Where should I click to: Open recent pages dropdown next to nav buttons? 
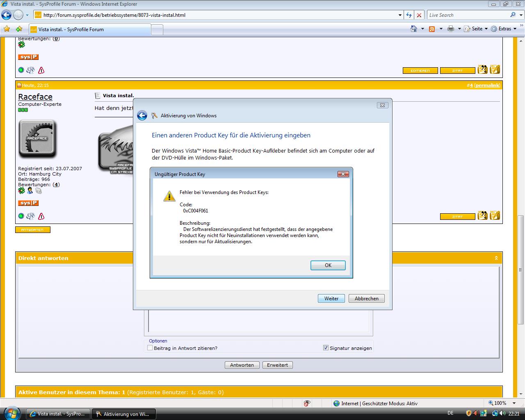point(27,15)
